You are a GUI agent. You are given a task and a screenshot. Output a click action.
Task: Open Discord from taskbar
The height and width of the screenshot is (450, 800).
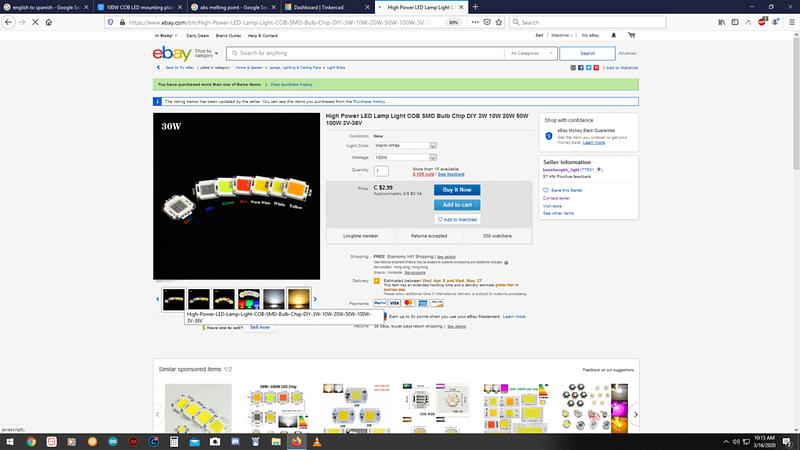[x=235, y=442]
